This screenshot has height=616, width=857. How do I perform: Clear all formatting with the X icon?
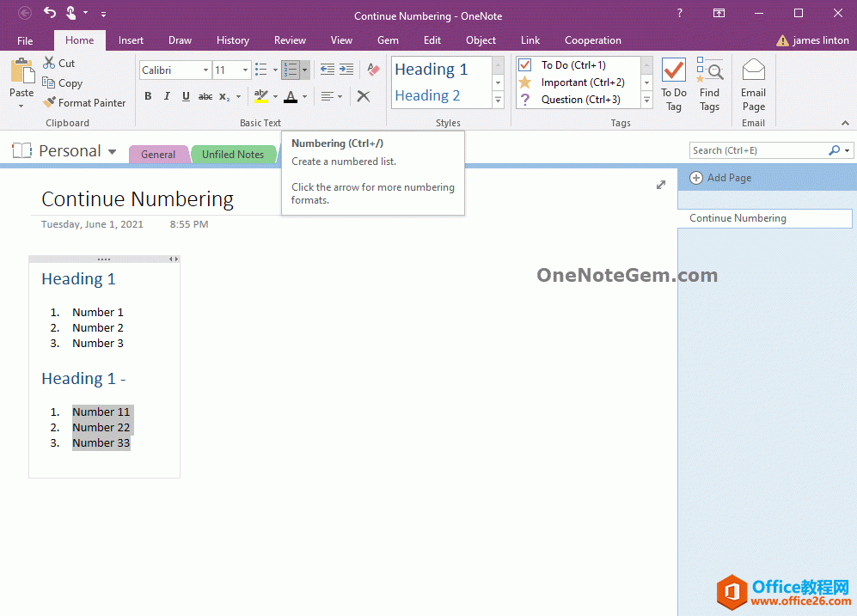(363, 95)
